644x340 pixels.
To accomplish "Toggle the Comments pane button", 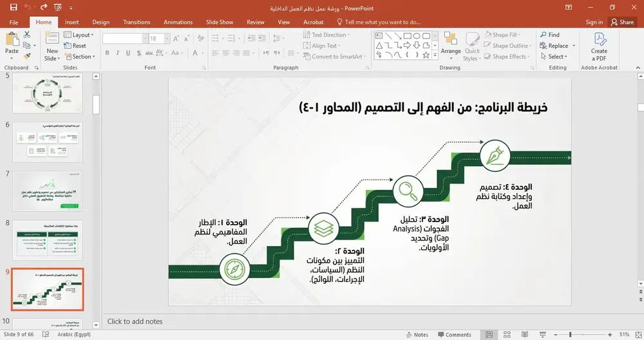I will pos(454,335).
